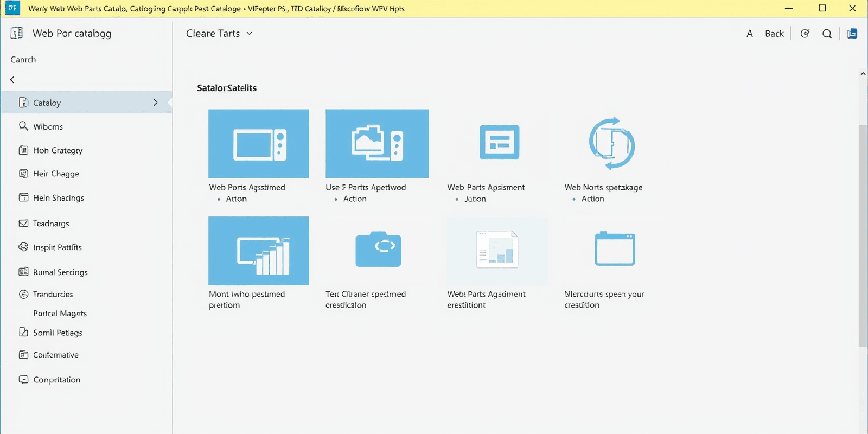This screenshot has height=434, width=868.
Task: Click the Web Parts Apsisment label
Action: (486, 187)
